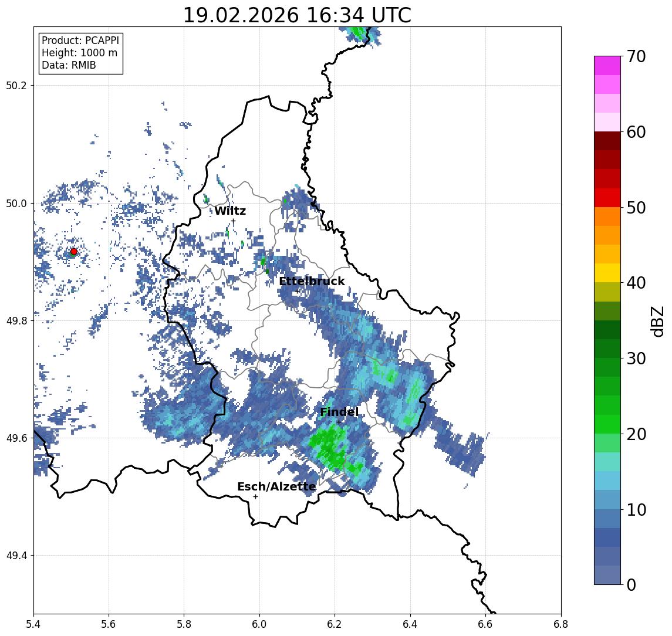Click the colorbar tick label 60

tap(636, 132)
